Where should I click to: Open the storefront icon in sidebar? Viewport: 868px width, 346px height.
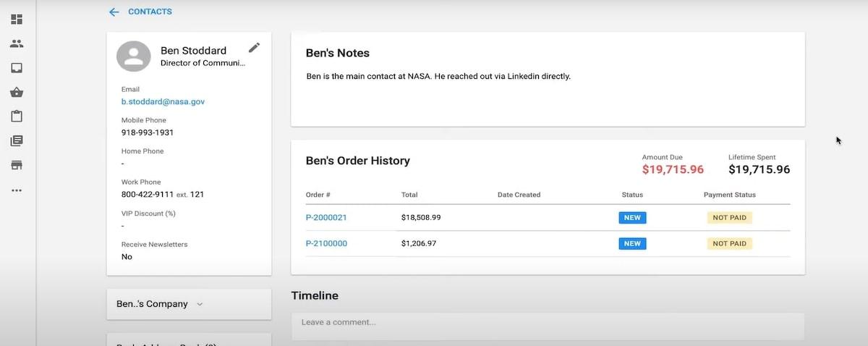[x=17, y=165]
